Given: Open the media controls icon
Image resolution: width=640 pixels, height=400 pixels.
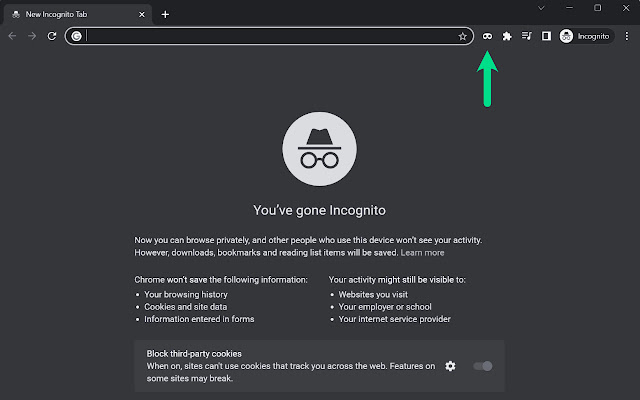Looking at the screenshot, I should click(x=527, y=36).
